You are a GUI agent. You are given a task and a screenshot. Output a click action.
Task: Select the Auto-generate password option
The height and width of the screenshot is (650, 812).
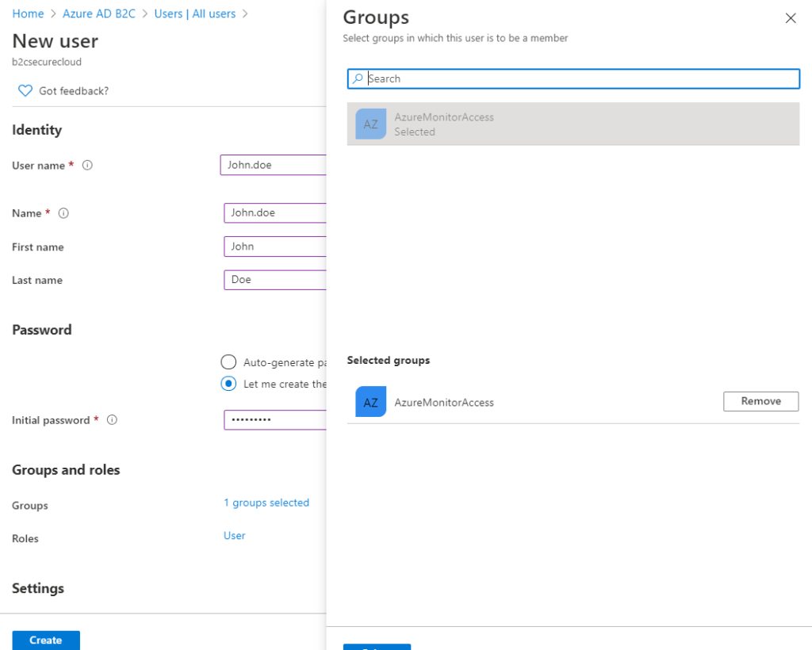tap(228, 362)
